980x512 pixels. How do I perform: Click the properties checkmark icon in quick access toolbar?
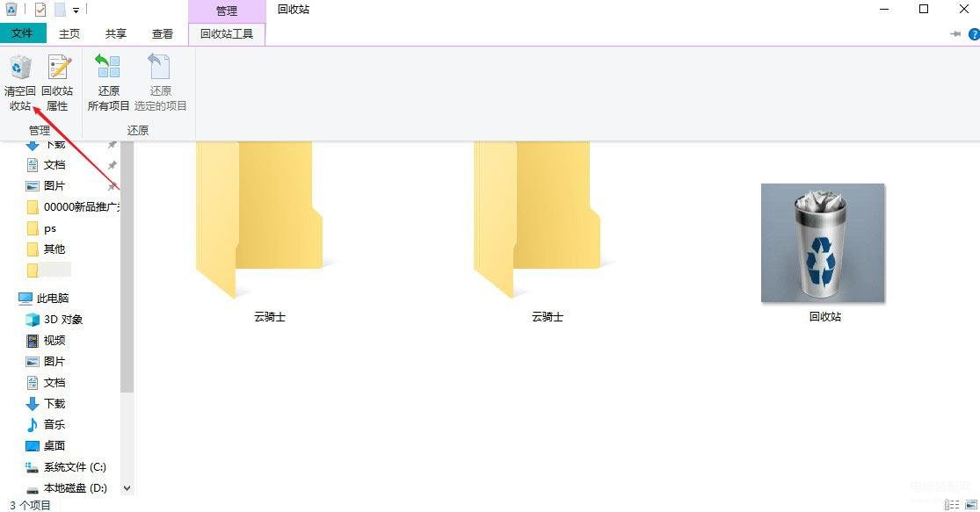(40, 10)
